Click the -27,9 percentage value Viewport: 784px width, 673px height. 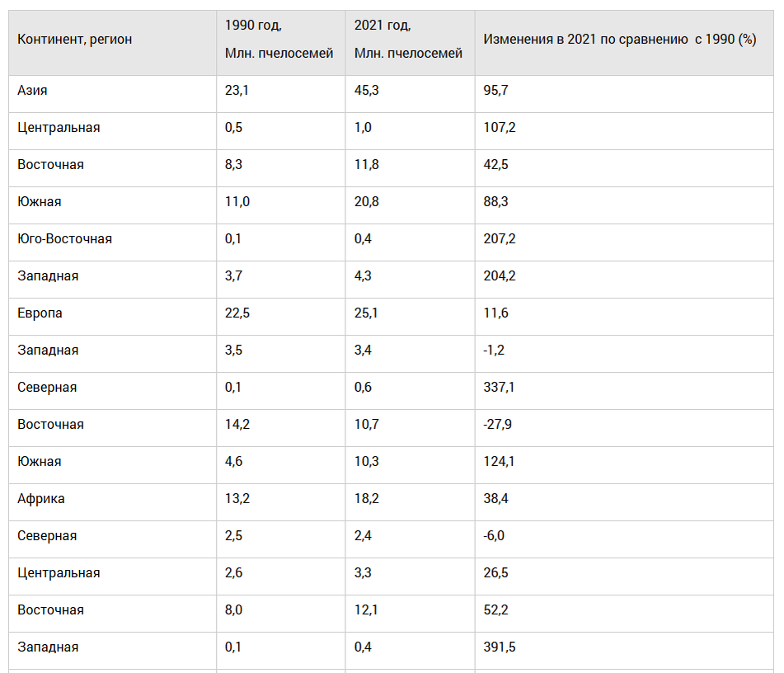[x=497, y=424]
